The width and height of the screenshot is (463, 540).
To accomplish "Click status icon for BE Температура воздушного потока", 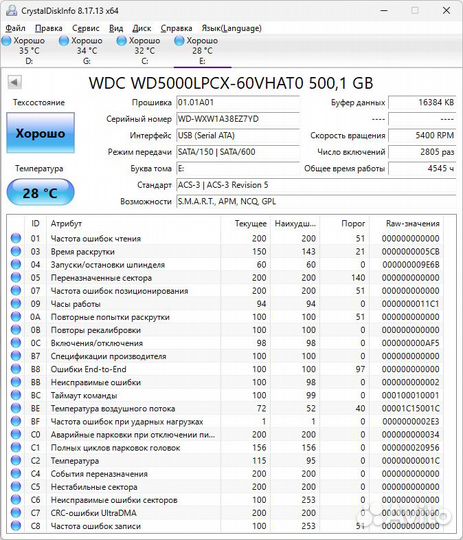I will click(16, 408).
